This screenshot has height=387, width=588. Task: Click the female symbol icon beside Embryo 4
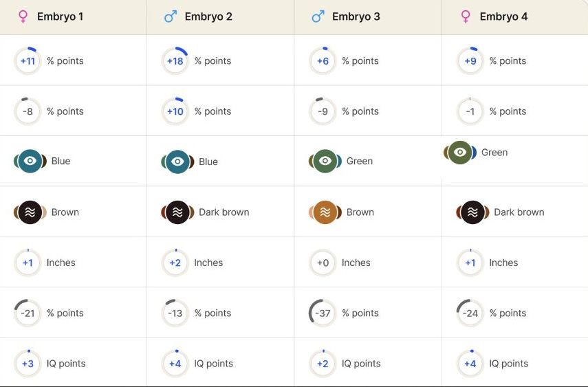[466, 16]
